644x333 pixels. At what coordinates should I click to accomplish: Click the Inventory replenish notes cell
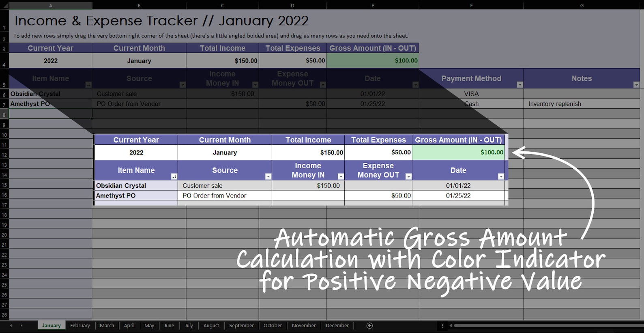pyautogui.click(x=582, y=104)
